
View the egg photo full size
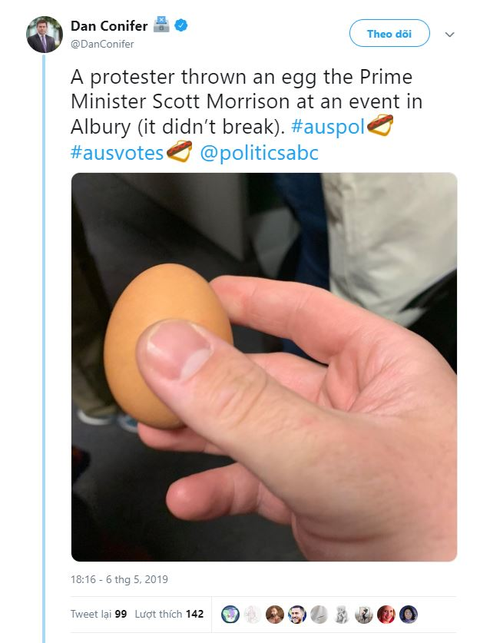264,367
